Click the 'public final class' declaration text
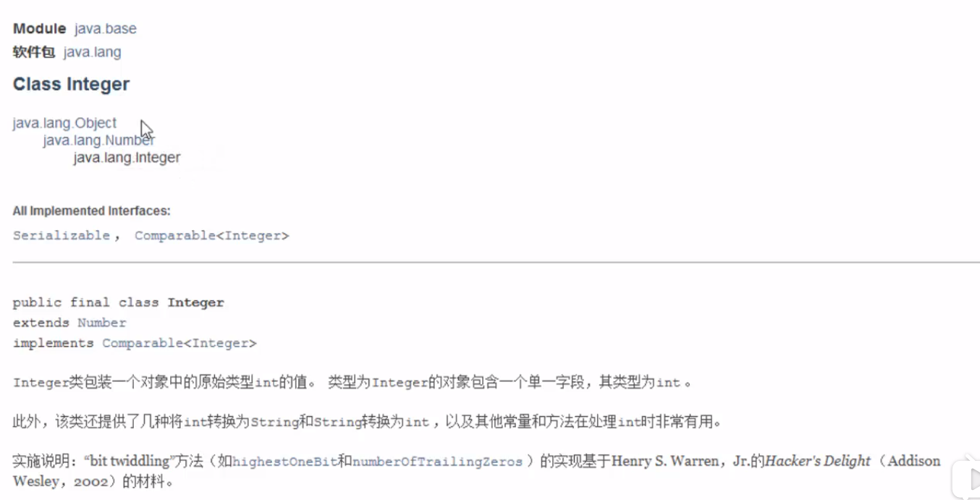 click(87, 302)
